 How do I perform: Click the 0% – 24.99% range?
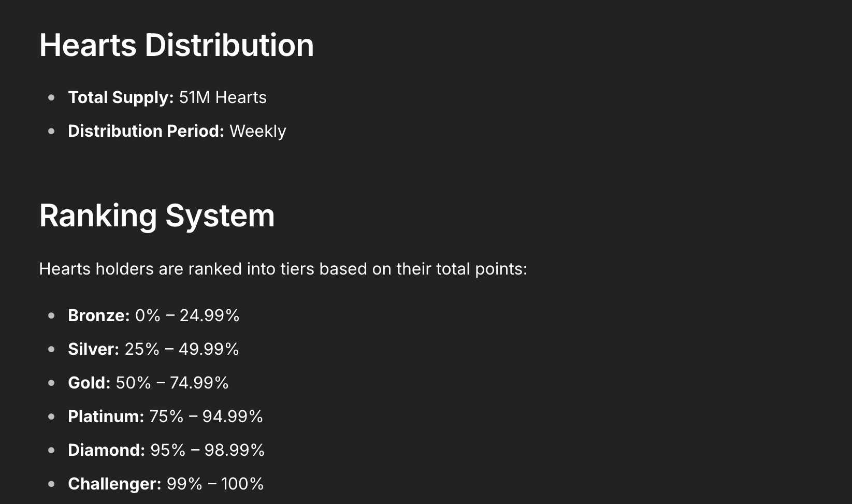(x=187, y=315)
